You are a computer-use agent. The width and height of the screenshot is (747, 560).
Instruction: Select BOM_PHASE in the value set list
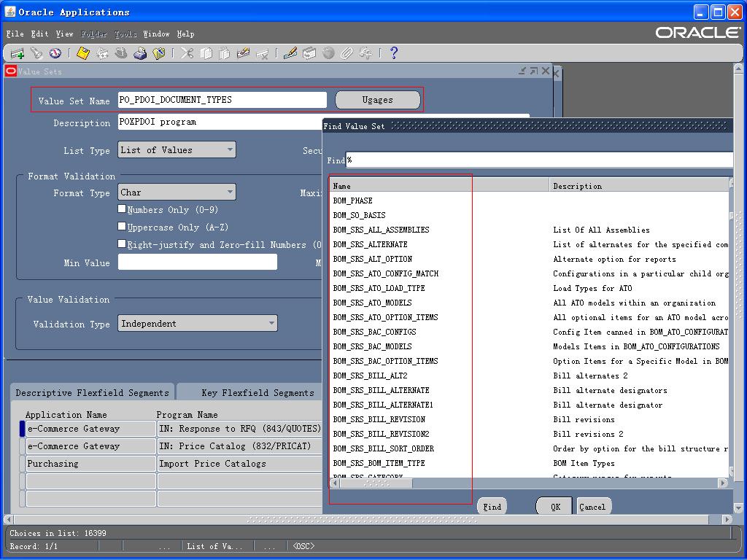pos(352,201)
